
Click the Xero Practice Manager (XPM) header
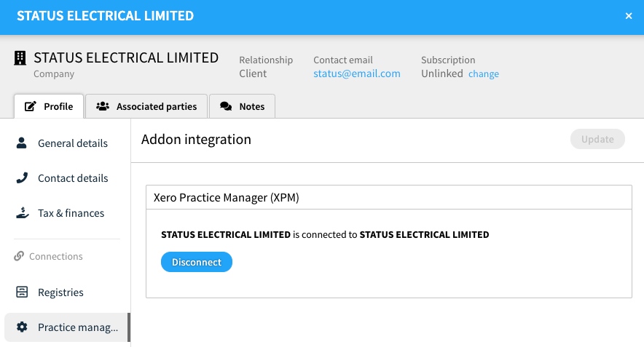[x=227, y=197]
